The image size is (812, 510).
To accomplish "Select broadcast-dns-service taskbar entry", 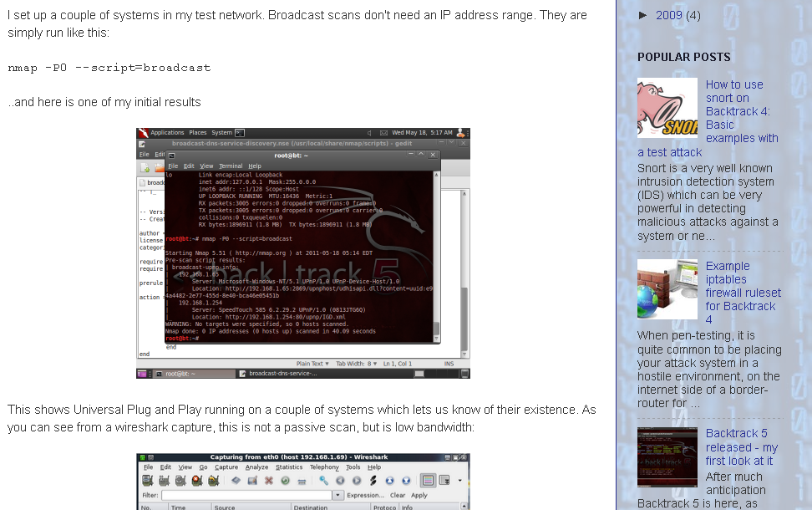I will point(278,373).
